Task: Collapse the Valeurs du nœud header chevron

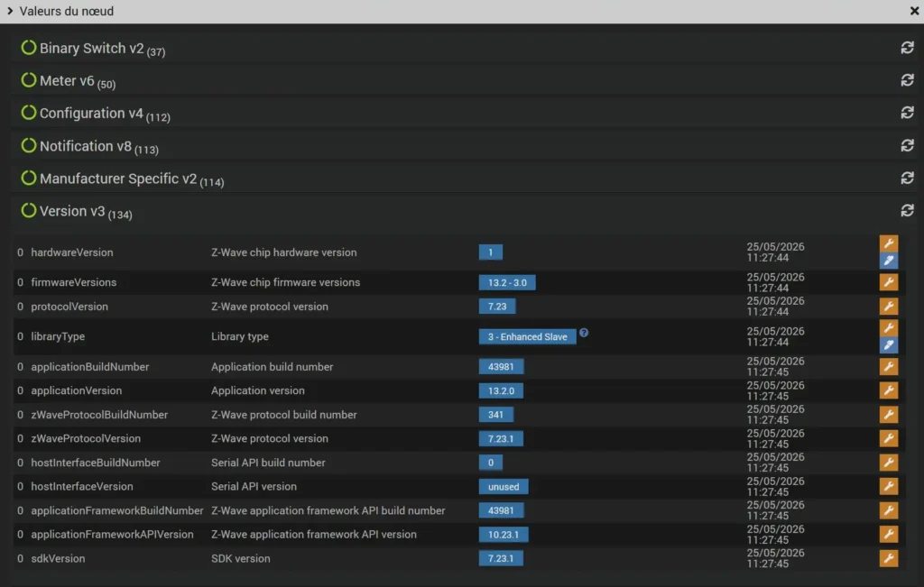Action: (9, 11)
